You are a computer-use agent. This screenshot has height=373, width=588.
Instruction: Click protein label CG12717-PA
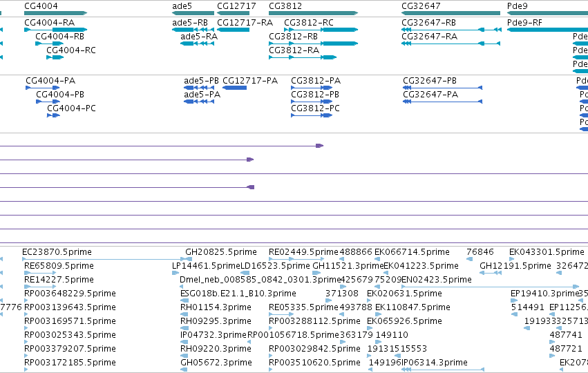coord(250,81)
